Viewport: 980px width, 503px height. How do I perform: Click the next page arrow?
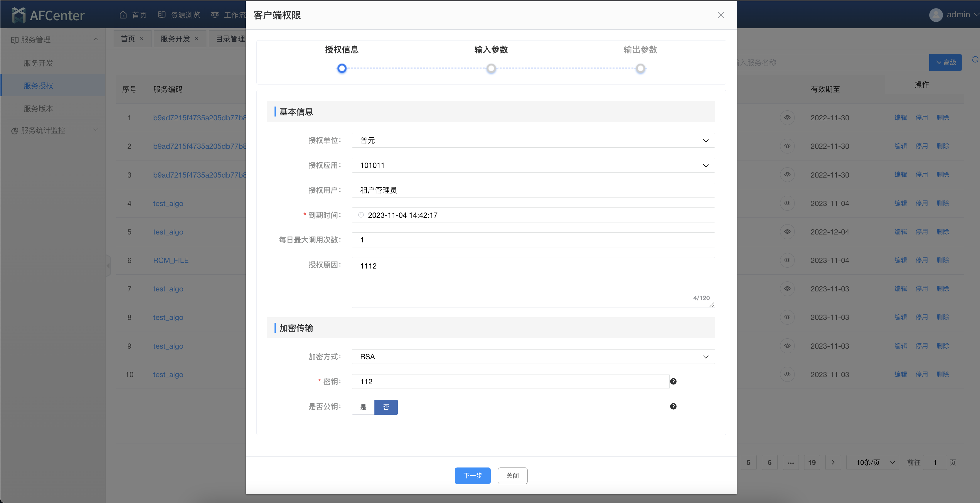pos(833,462)
